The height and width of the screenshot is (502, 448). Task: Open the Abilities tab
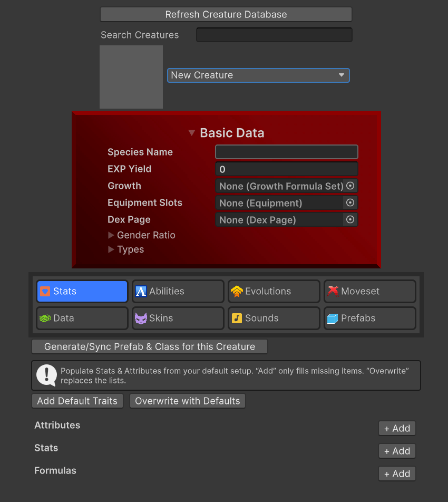tap(178, 291)
